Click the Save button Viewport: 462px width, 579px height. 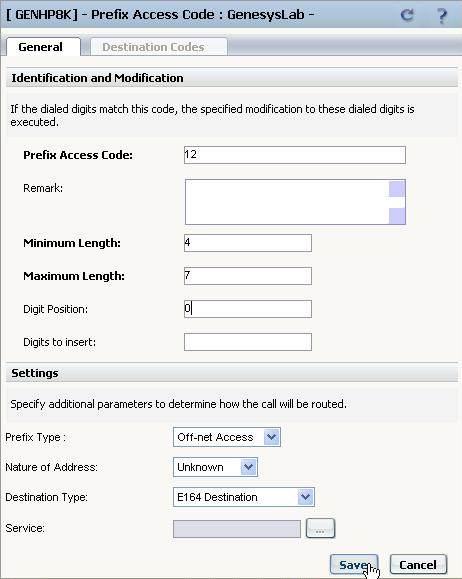[x=354, y=565]
